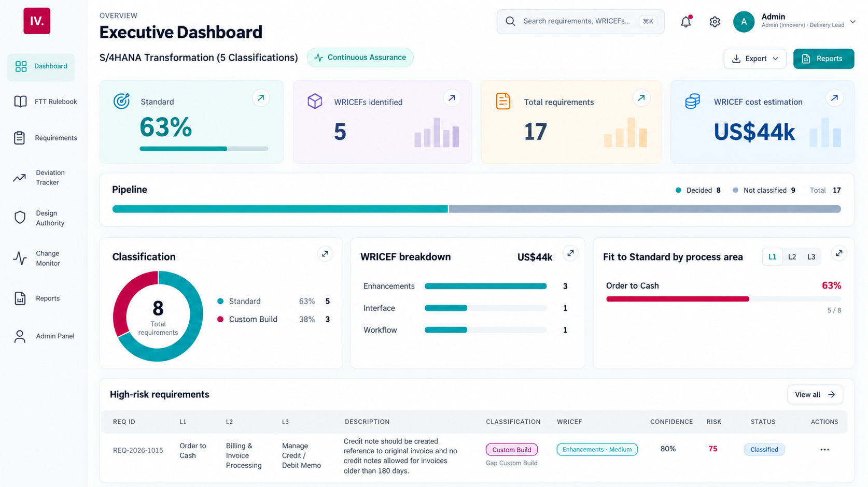This screenshot has width=868, height=487.
Task: Click the teal Reports button
Action: click(823, 59)
